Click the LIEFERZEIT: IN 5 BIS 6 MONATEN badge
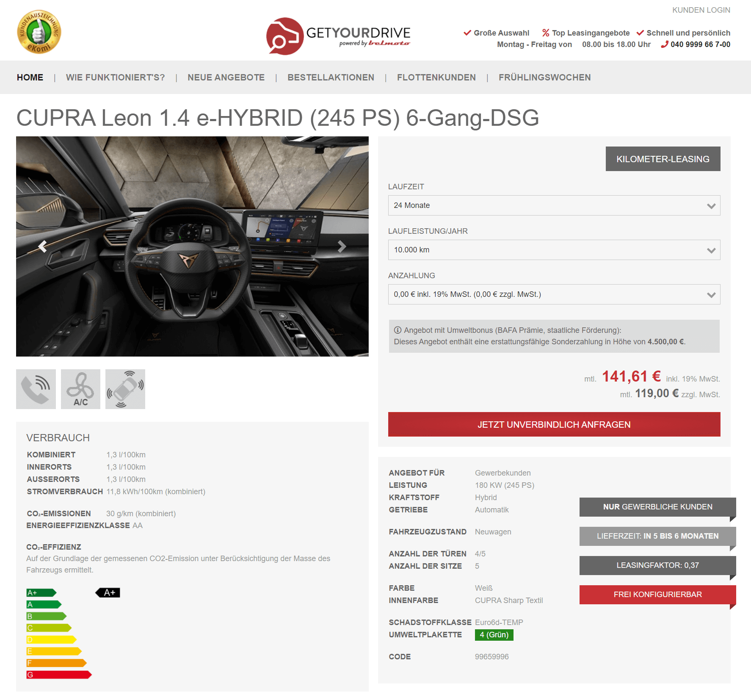 click(x=657, y=536)
